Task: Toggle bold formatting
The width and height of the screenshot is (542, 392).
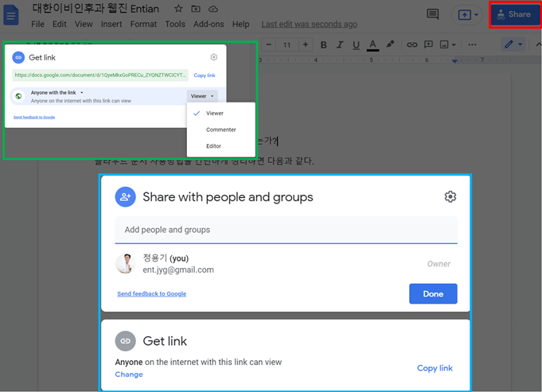Action: click(x=324, y=45)
